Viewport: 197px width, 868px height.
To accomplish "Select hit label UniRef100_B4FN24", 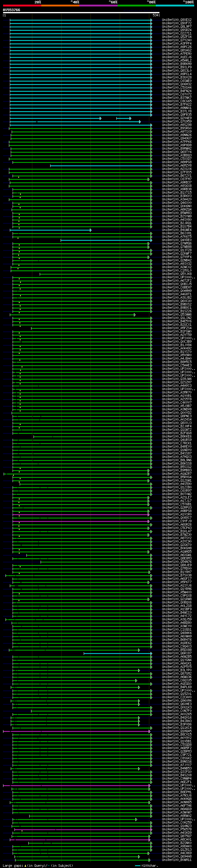I will pos(177,91).
